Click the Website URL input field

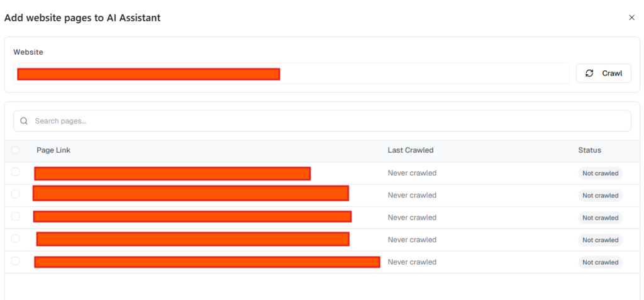[x=291, y=74]
